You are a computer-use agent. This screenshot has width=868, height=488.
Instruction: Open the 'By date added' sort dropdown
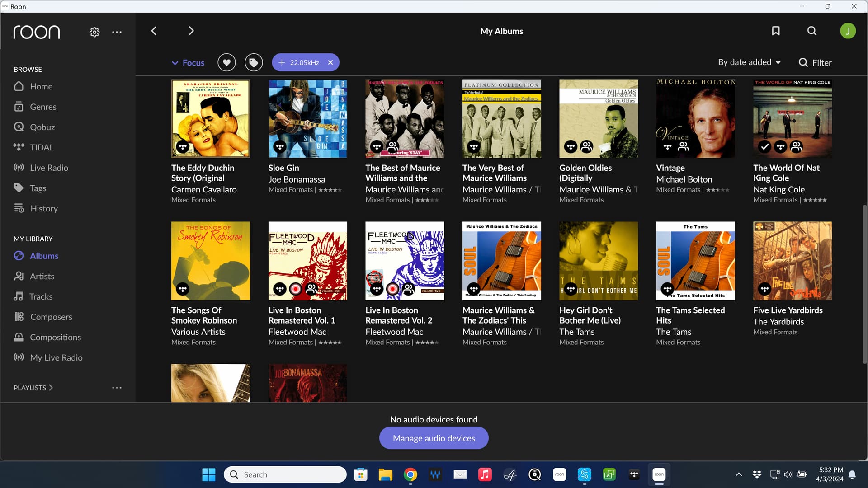tap(749, 62)
